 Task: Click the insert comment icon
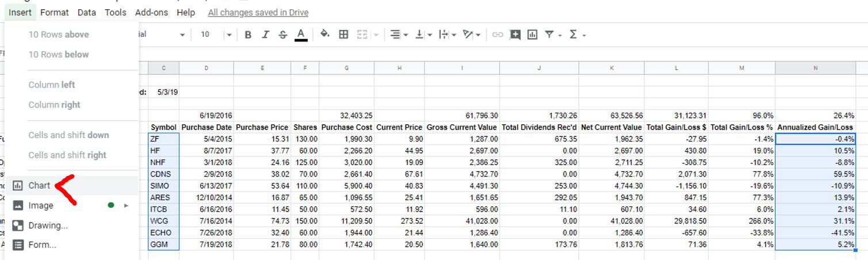515,35
